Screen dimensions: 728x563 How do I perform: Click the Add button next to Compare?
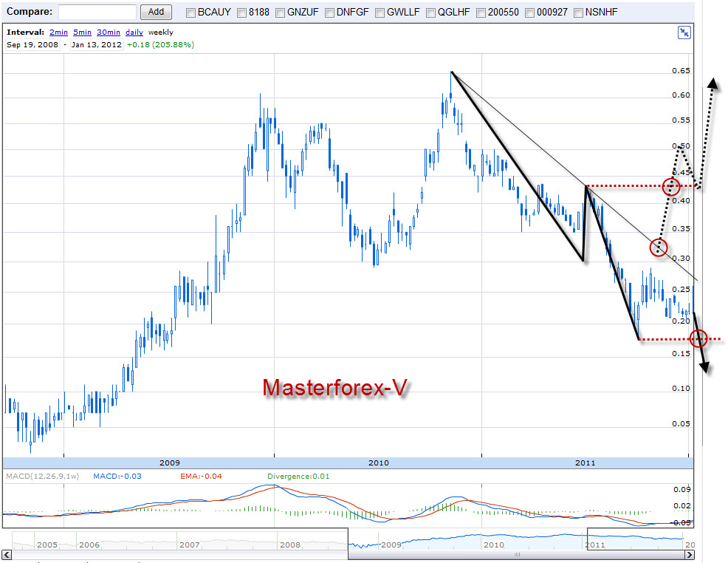point(156,12)
